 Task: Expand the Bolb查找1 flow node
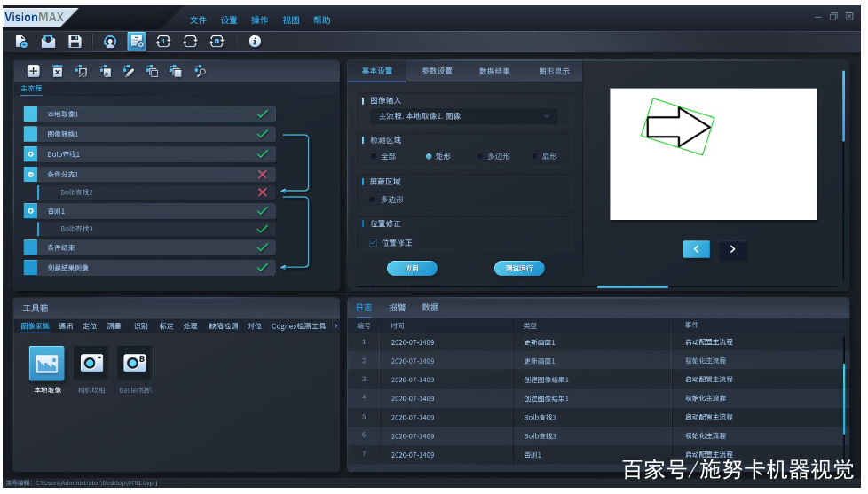pos(31,154)
